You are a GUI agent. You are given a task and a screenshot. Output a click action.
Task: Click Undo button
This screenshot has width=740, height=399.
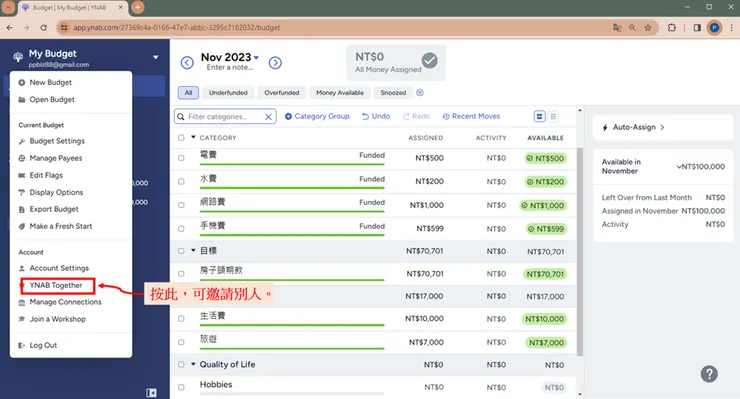point(376,116)
